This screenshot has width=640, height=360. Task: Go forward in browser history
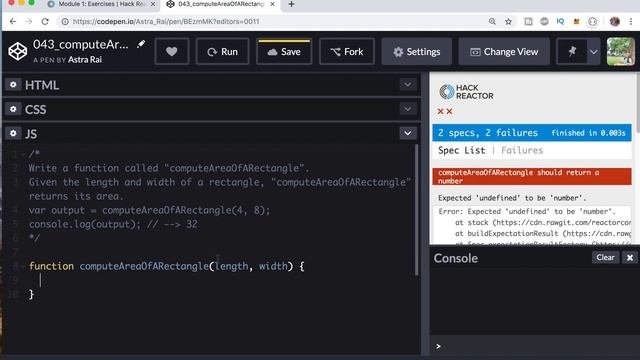[29, 21]
